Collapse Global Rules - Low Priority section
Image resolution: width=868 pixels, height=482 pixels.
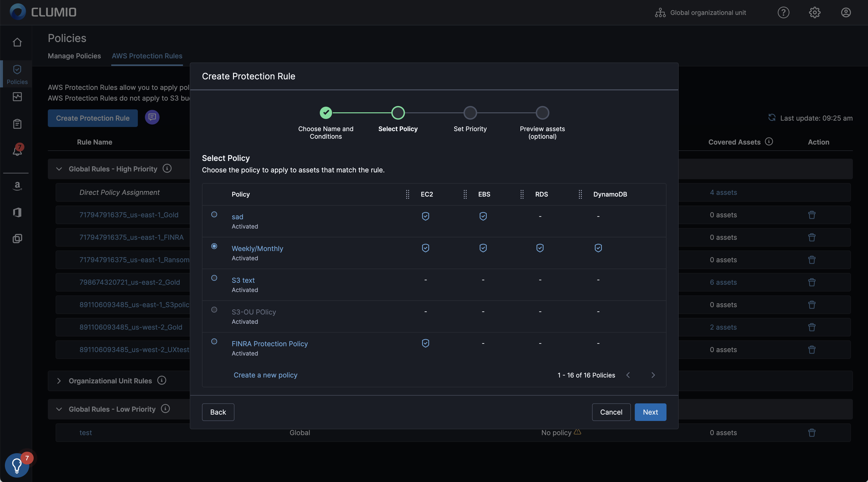59,409
